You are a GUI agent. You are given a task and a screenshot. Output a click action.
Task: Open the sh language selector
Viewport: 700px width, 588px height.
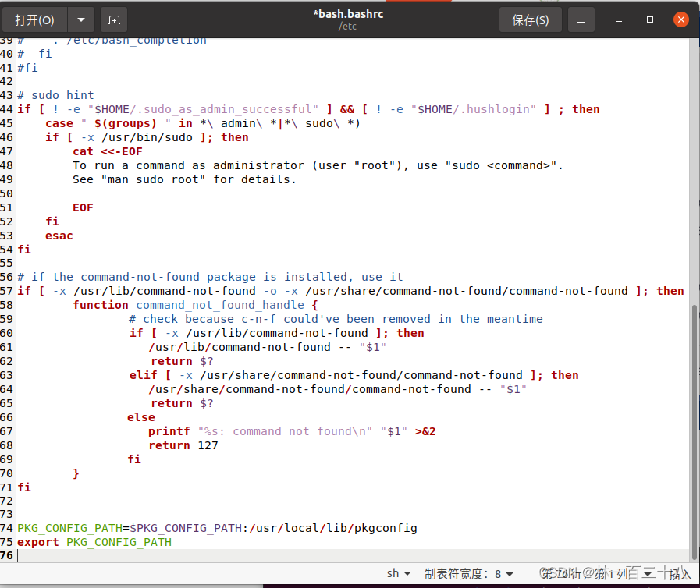(x=398, y=573)
